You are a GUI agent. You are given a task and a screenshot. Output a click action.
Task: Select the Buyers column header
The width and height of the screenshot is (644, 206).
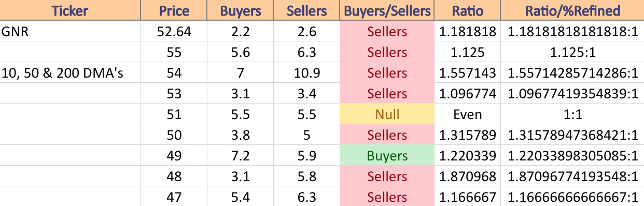tap(240, 10)
